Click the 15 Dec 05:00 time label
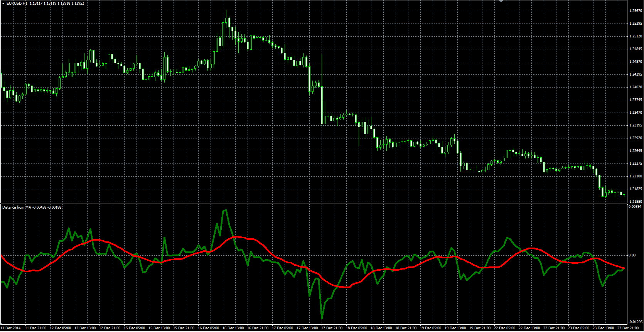 point(134,328)
